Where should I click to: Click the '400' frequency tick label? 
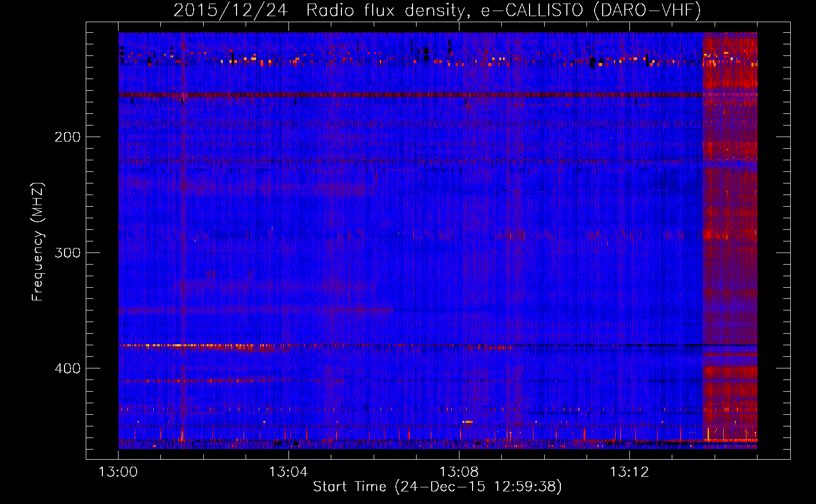tap(68, 368)
